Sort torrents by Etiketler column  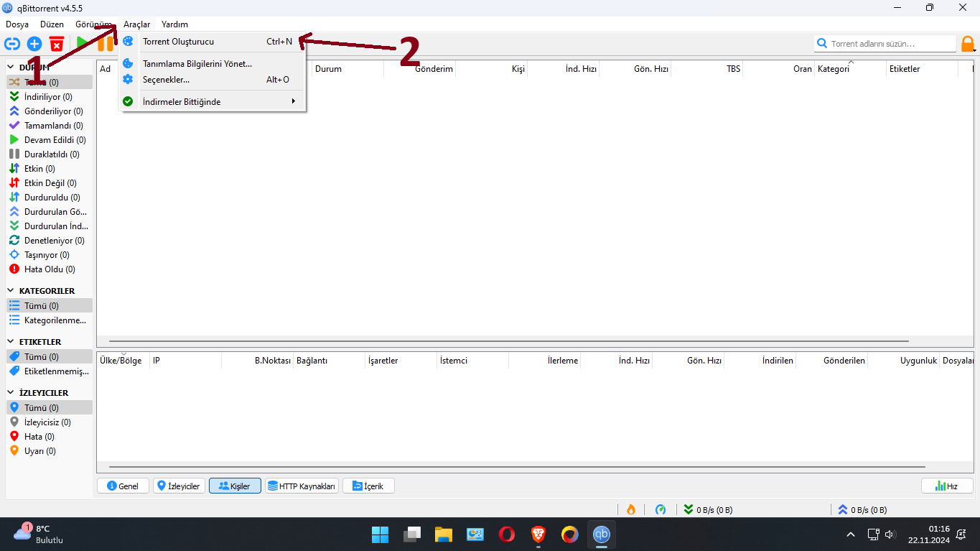922,69
